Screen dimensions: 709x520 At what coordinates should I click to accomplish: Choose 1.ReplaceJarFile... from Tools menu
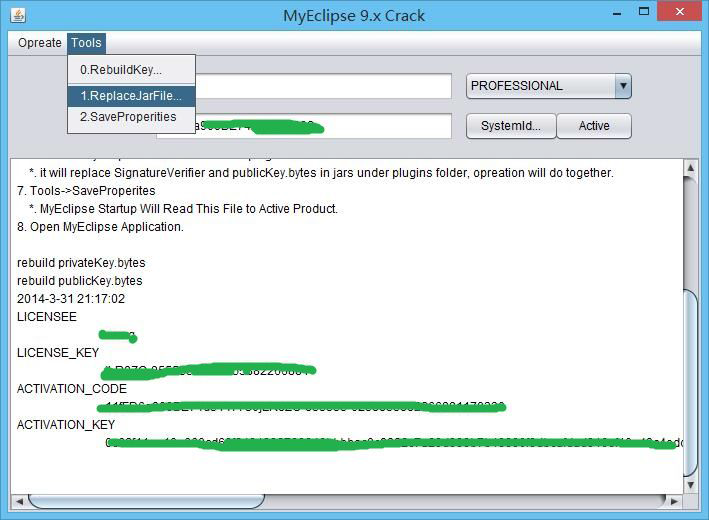pos(132,96)
